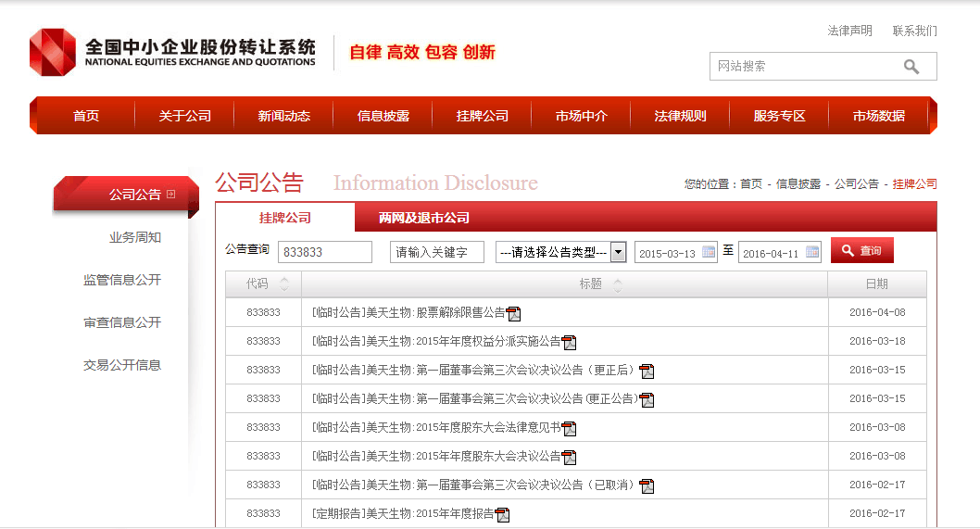
Task: Sort by 代码 column arrows
Action: 284,284
